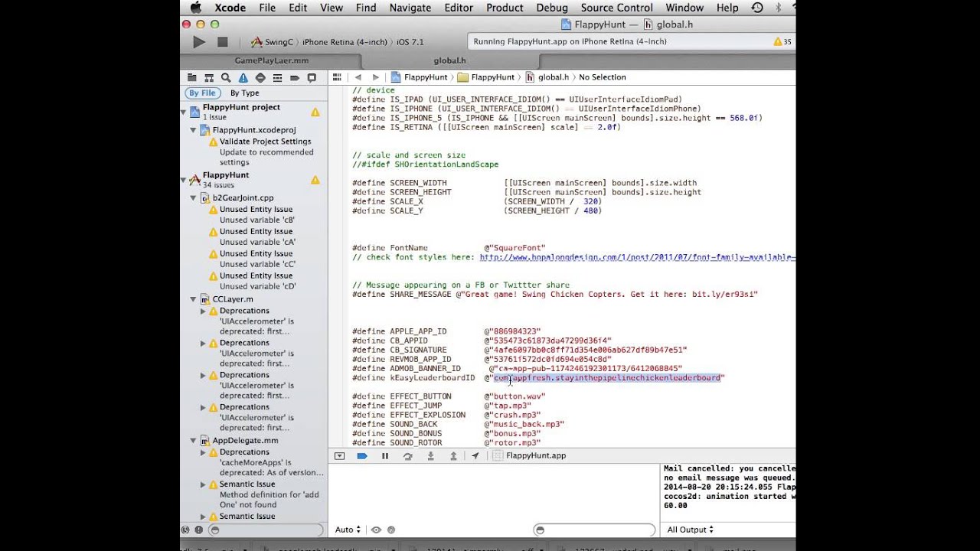Click the 35 warnings indicator in the toolbar
This screenshot has width=980, height=551.
pyautogui.click(x=782, y=42)
